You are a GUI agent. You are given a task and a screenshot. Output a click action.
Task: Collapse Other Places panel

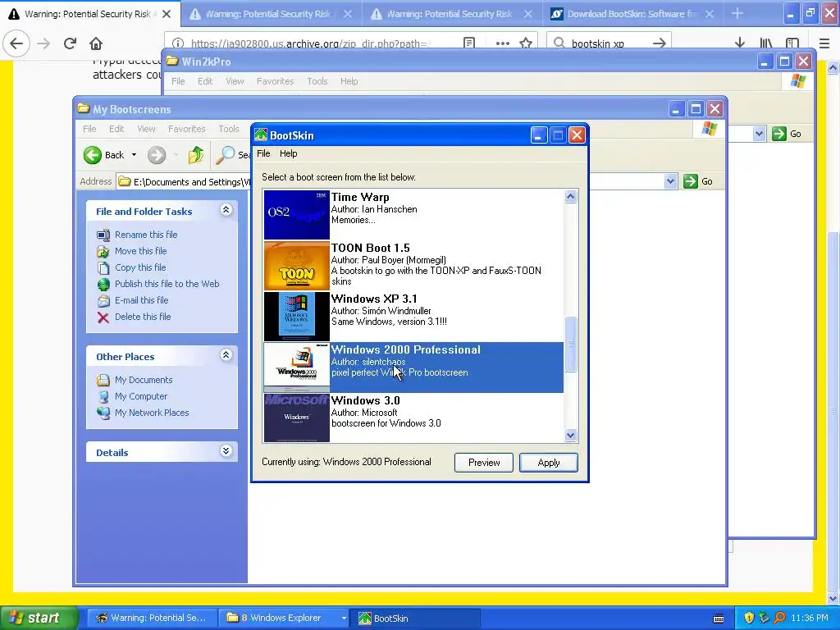[226, 354]
